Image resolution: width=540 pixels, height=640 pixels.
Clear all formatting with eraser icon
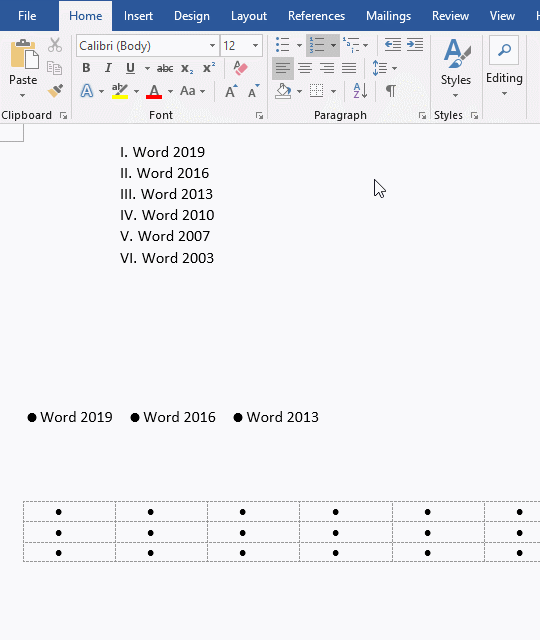coord(240,68)
